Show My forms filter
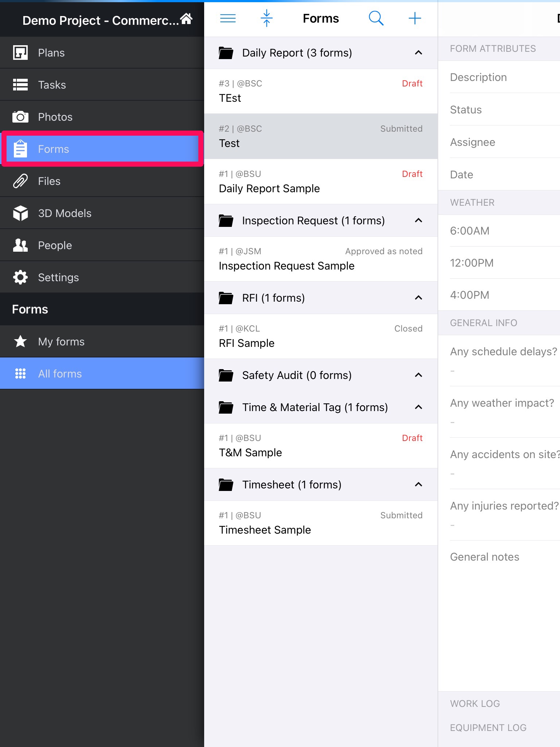Screen dimensions: 560x747 point(102,341)
